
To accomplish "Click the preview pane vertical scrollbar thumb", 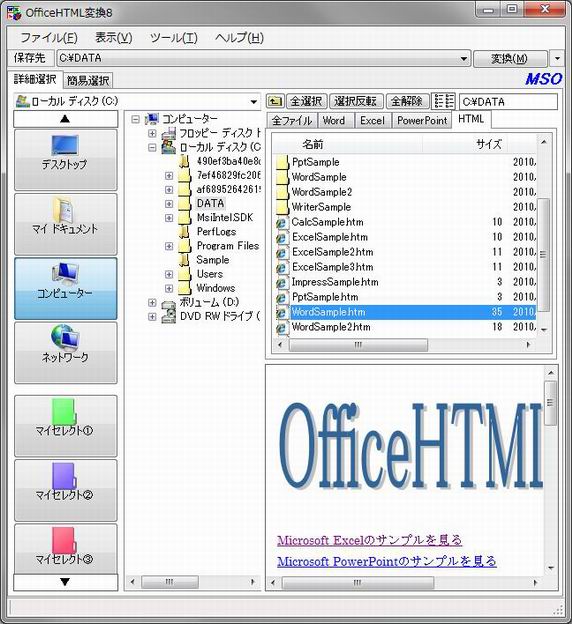I will pyautogui.click(x=551, y=403).
